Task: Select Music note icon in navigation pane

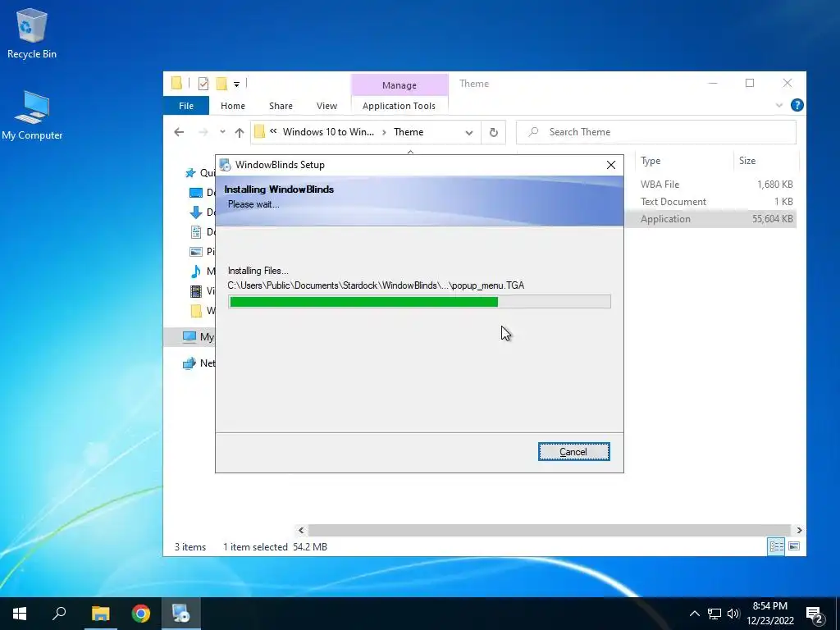Action: 196,271
